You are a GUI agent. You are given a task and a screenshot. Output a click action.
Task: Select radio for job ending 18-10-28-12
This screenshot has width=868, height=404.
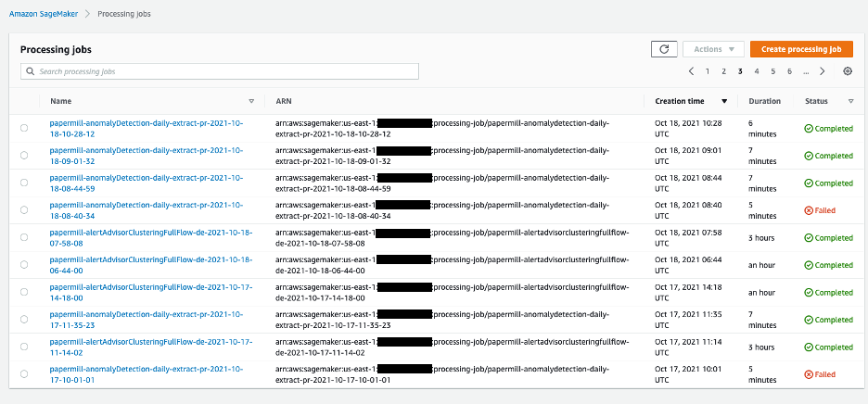(x=24, y=128)
